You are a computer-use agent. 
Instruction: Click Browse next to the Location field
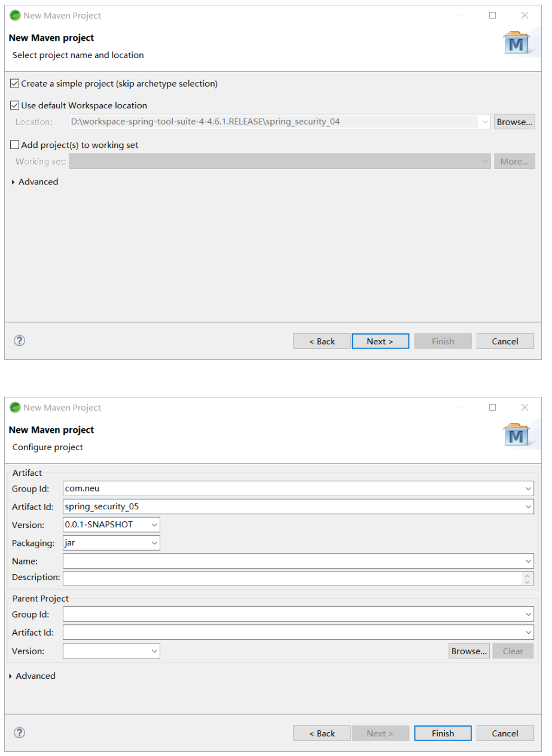[514, 122]
